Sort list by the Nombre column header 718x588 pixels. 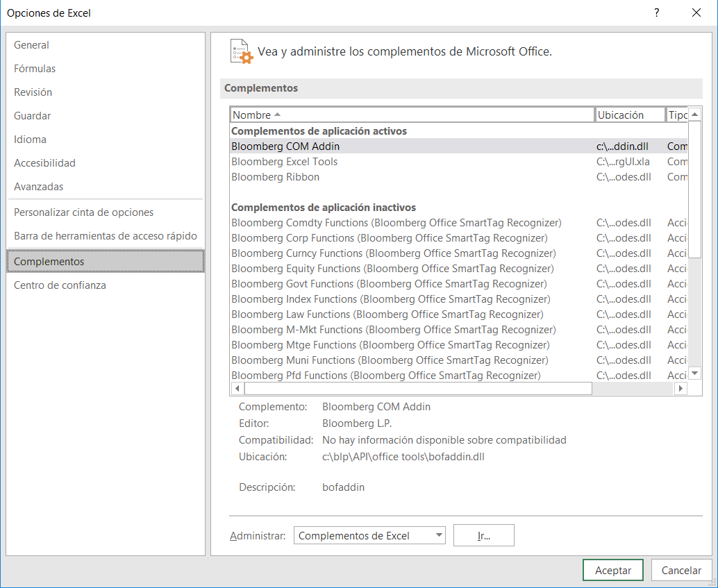412,115
